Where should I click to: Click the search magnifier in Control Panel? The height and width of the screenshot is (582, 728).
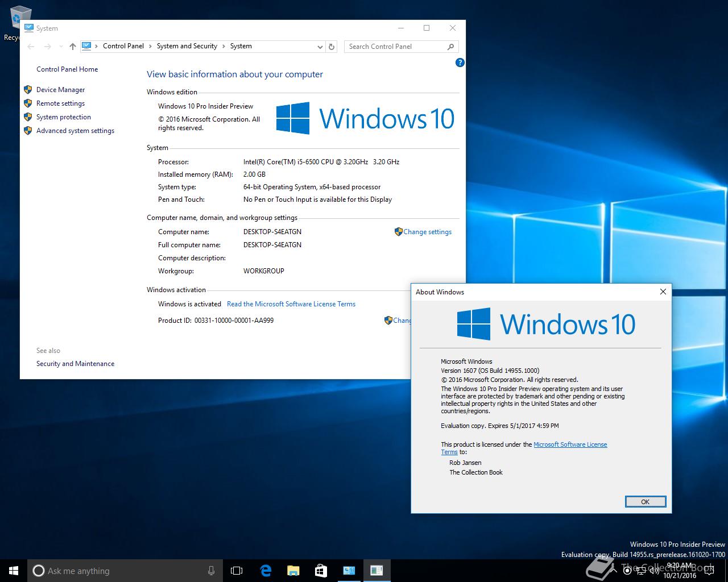point(451,47)
